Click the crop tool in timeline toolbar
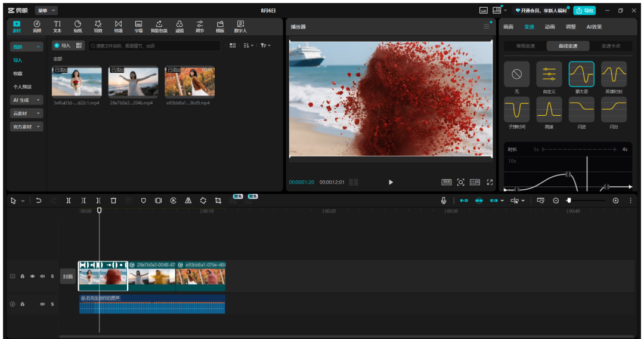The image size is (644, 339). coord(218,201)
